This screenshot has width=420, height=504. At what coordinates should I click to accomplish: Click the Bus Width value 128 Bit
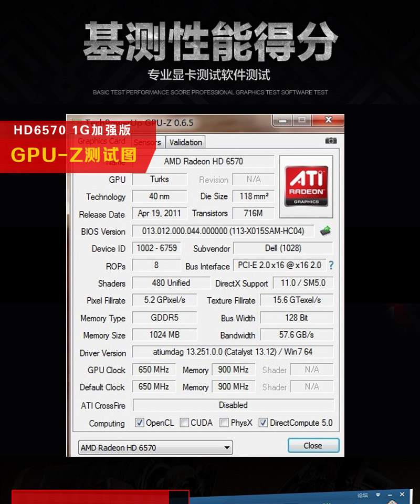pyautogui.click(x=297, y=318)
